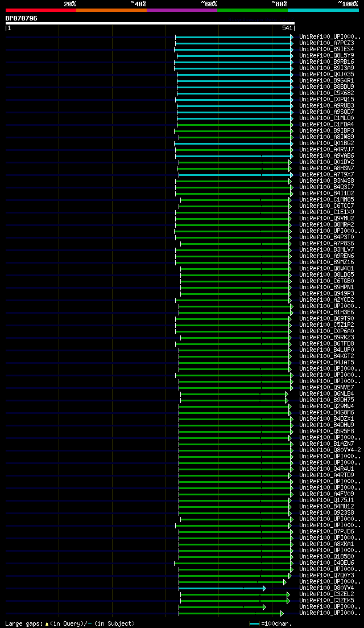Select the UniRef100_C1FDA4 label
This screenshot has height=628, width=364.
pyautogui.click(x=326, y=125)
